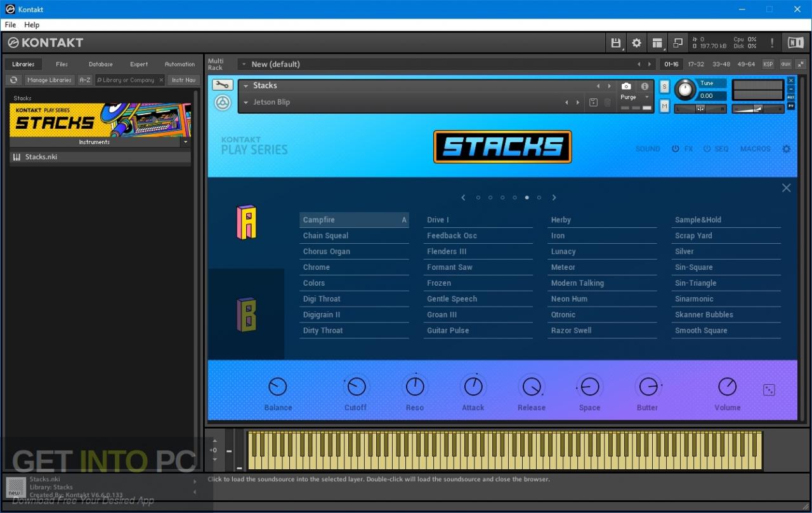Open File menu
Viewport: 812px width, 513px height.
[x=11, y=25]
